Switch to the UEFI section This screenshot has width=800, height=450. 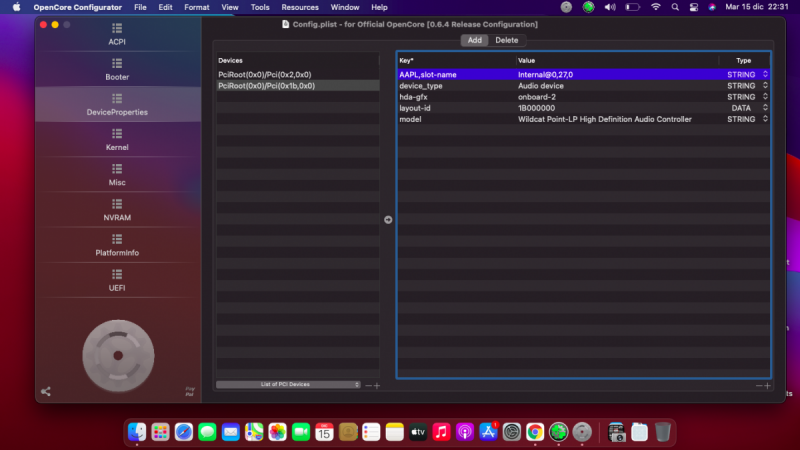point(117,281)
